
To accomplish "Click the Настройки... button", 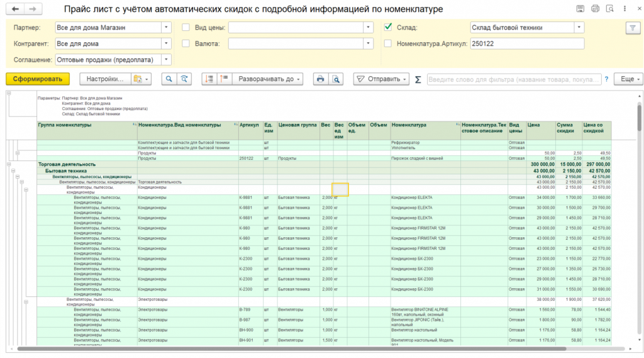I will (x=105, y=79).
